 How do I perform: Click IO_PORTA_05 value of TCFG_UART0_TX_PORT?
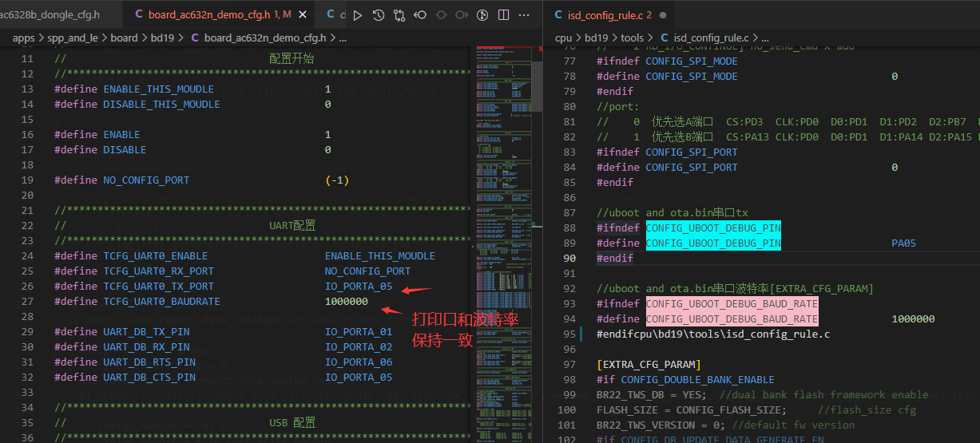tap(359, 286)
